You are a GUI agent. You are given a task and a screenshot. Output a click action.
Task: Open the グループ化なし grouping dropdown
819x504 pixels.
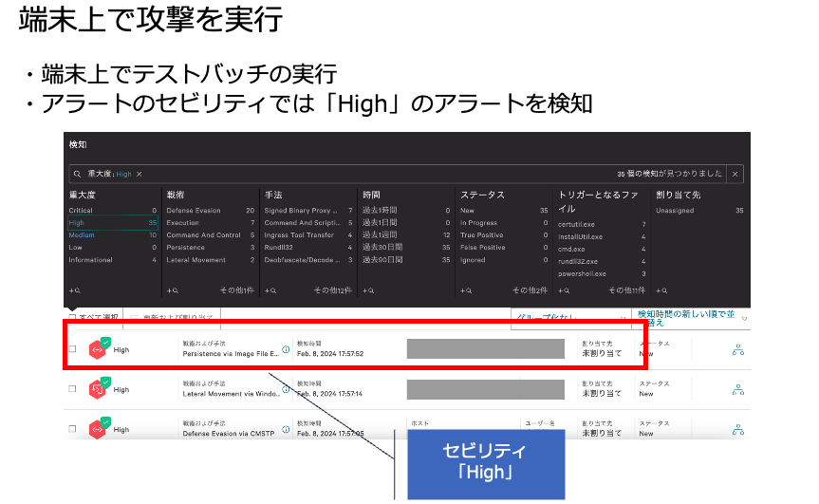(570, 317)
